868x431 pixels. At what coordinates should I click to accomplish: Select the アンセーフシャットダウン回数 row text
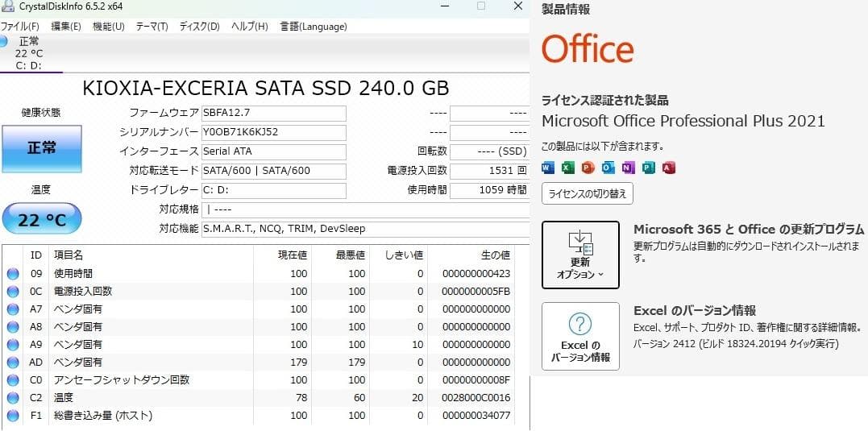click(x=122, y=379)
